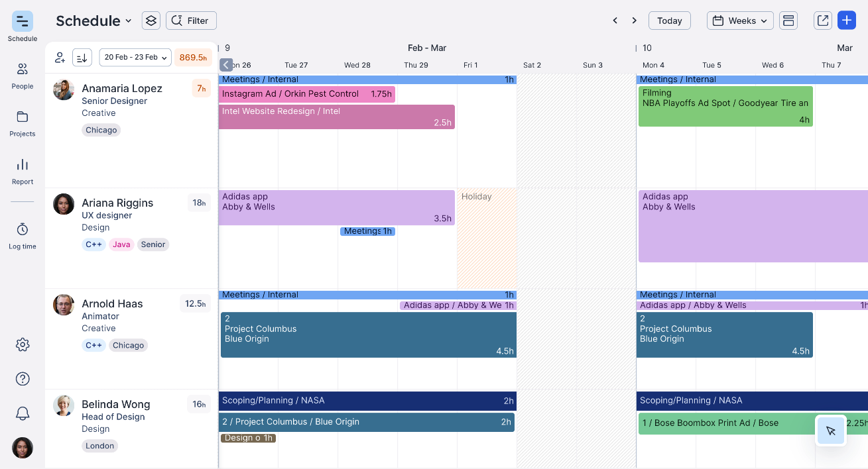Open the Report section icon
The width and height of the screenshot is (868, 469).
pyautogui.click(x=22, y=164)
